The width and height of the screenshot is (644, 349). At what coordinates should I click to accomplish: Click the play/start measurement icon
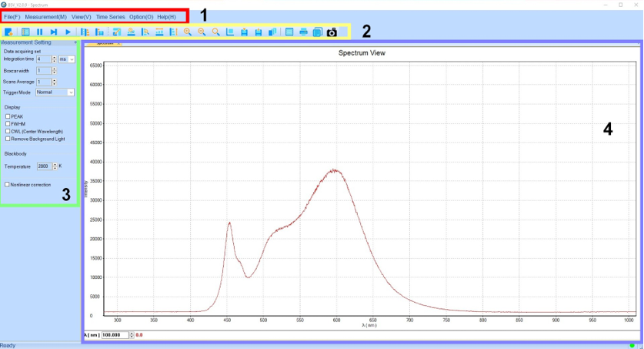coord(68,32)
